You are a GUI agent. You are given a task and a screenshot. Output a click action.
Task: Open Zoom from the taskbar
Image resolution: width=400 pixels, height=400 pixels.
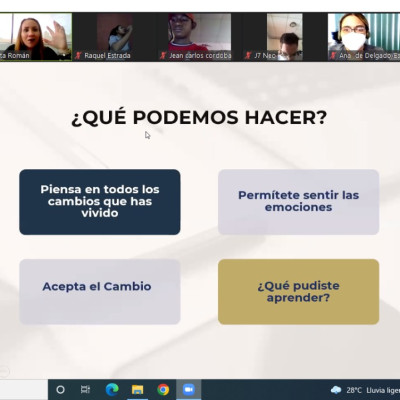[189, 389]
